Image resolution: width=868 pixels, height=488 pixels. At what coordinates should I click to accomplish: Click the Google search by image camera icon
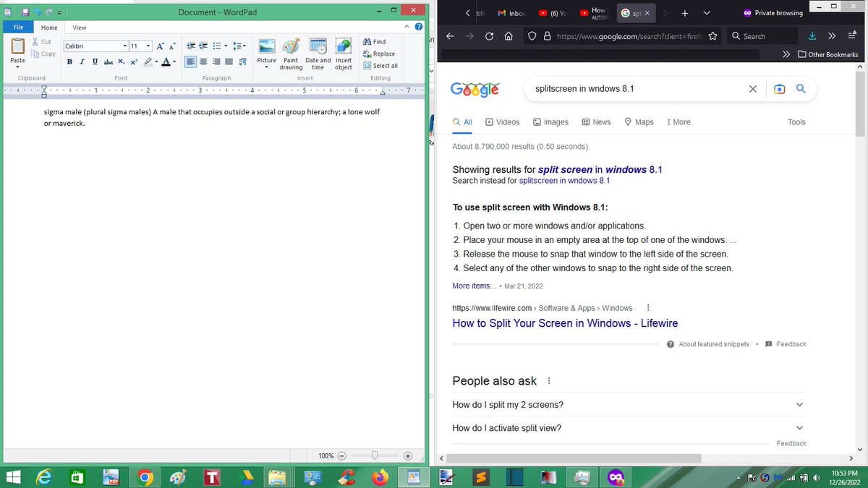pos(779,89)
